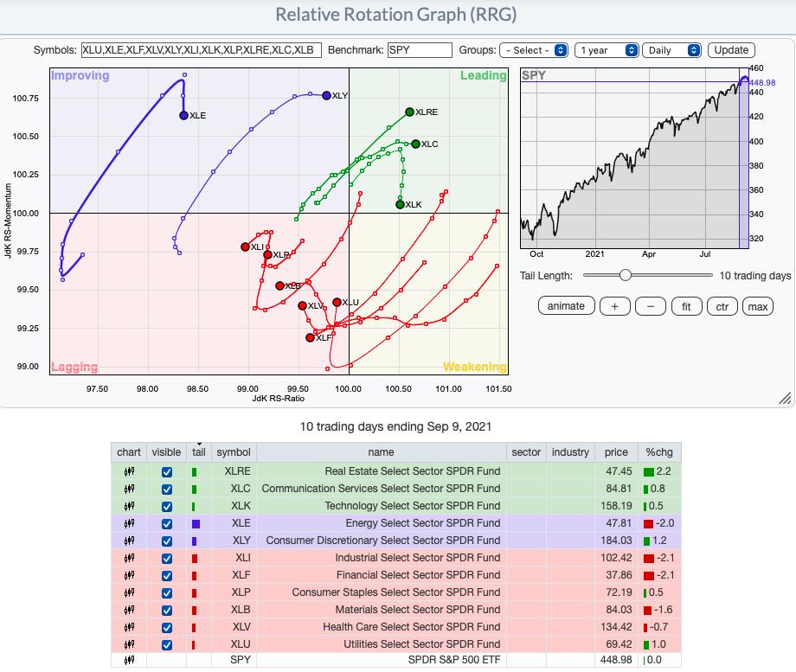The width and height of the screenshot is (796, 672).
Task: Sort table by chart column header
Action: pos(129,452)
